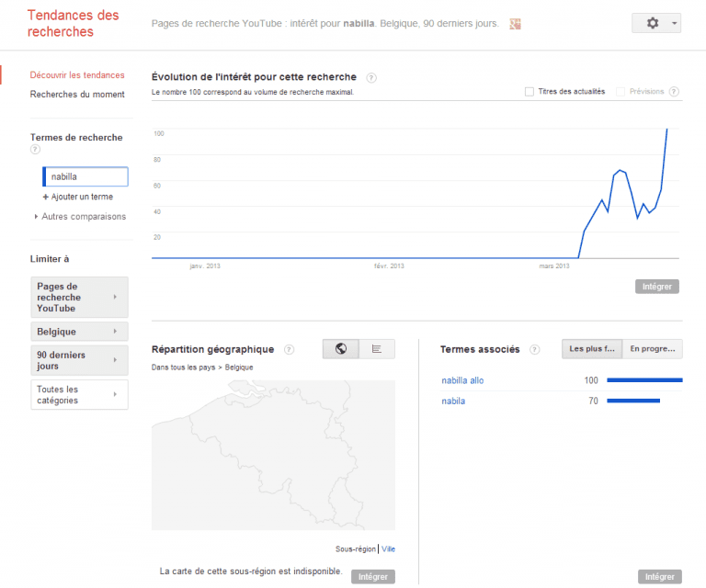Open the settings gear menu

653,23
